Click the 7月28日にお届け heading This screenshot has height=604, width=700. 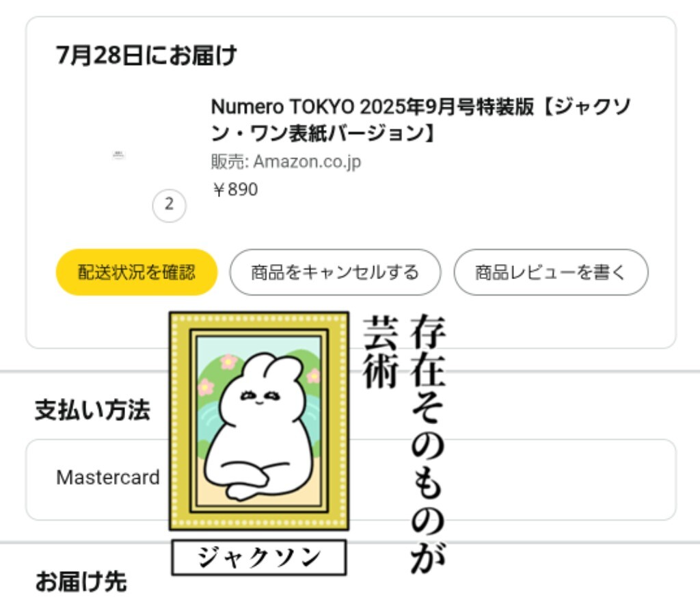coord(146,55)
